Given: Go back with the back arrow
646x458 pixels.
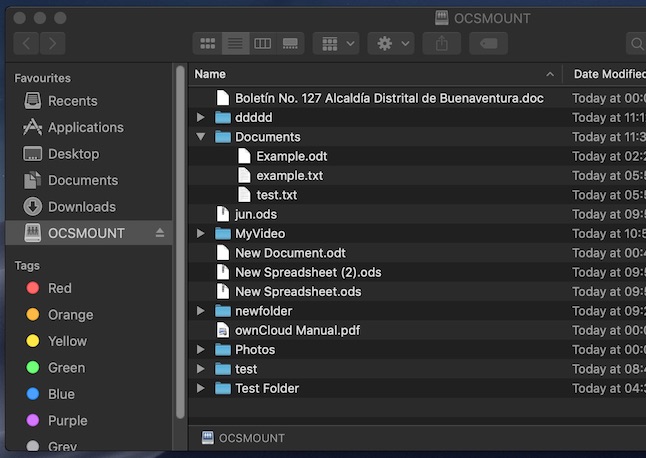Looking at the screenshot, I should [x=27, y=43].
